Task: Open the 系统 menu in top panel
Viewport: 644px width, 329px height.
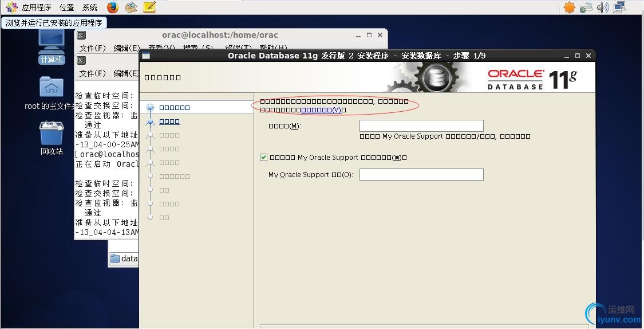Action: click(89, 7)
